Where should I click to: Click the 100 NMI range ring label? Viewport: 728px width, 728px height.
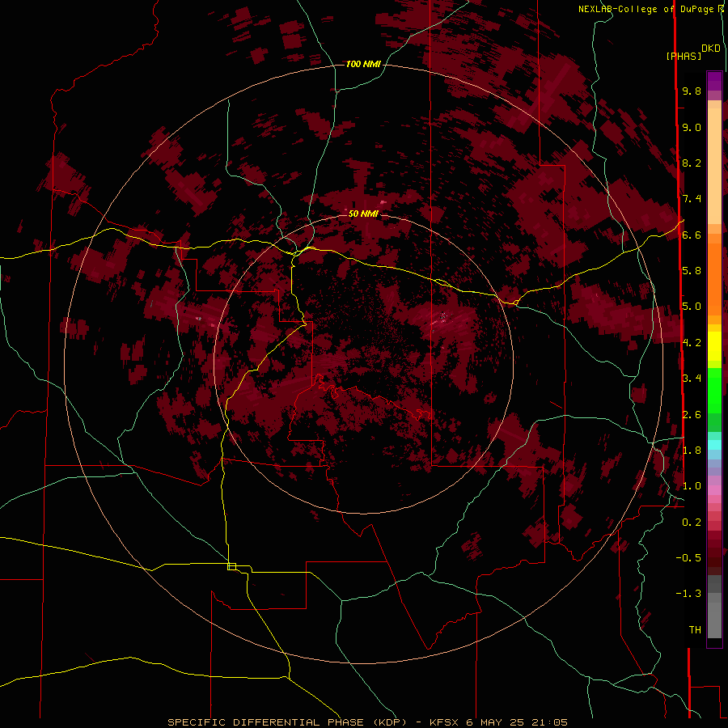click(x=363, y=64)
